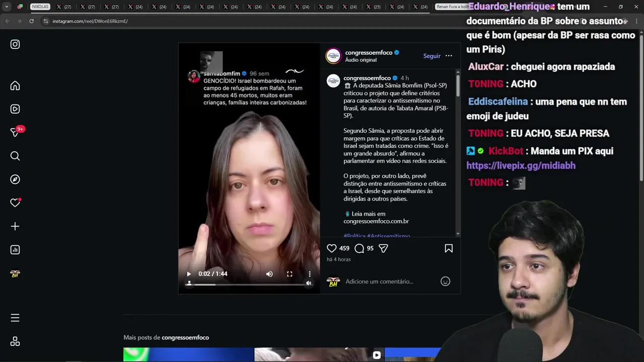
Task: Open congressoemfoco username in post header
Action: pos(368,52)
